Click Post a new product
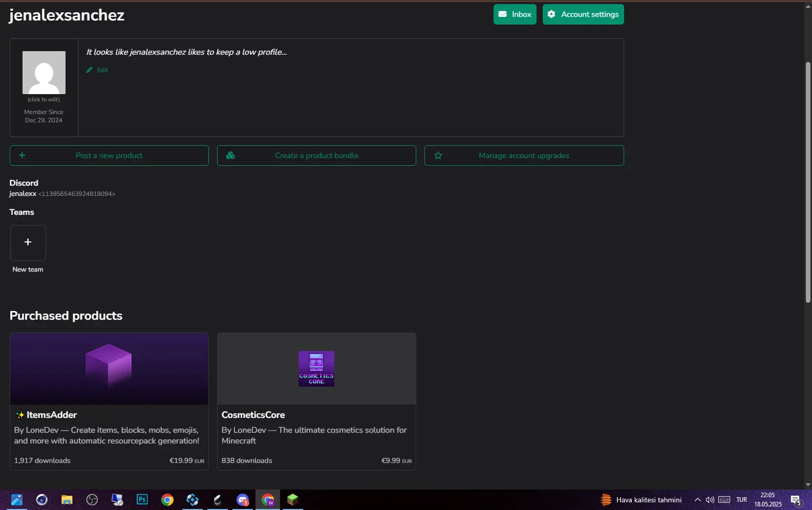The width and height of the screenshot is (812, 510). [109, 156]
